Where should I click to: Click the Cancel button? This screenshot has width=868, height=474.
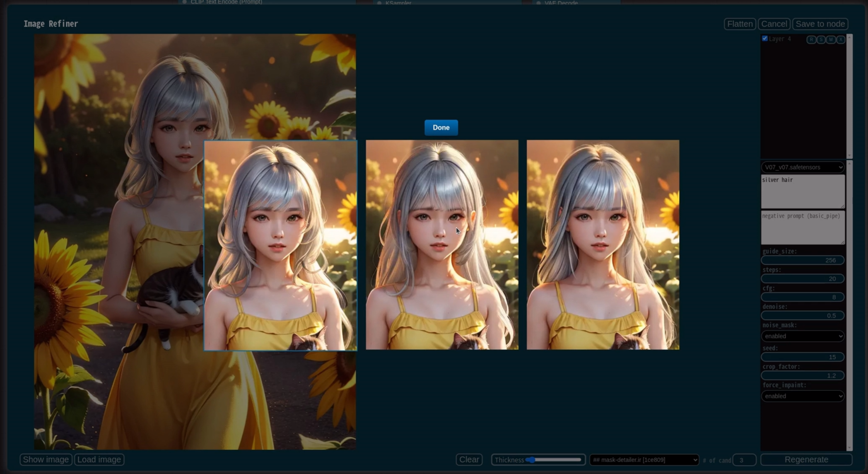click(774, 24)
